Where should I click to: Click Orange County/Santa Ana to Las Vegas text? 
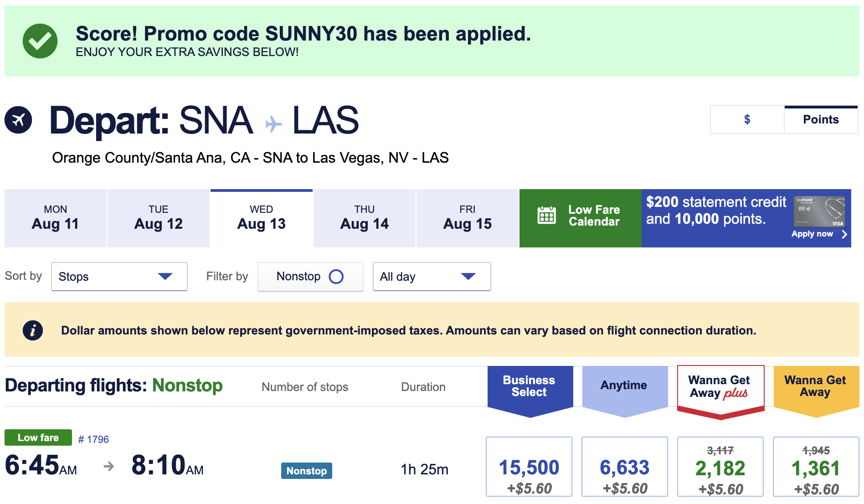(250, 158)
